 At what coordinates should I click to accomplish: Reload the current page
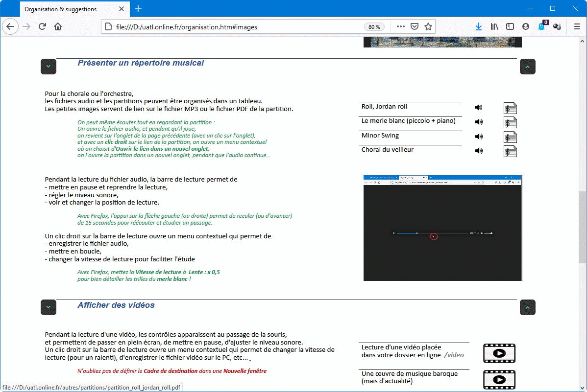click(x=42, y=26)
